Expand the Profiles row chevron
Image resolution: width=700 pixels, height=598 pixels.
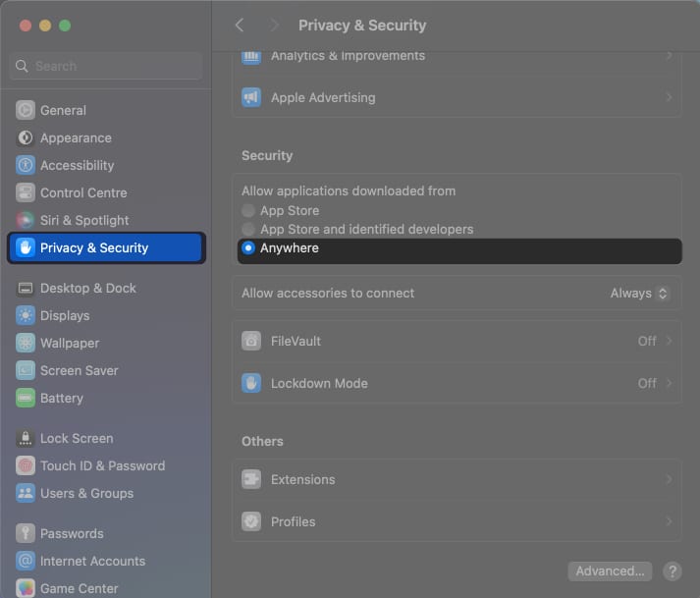[669, 521]
